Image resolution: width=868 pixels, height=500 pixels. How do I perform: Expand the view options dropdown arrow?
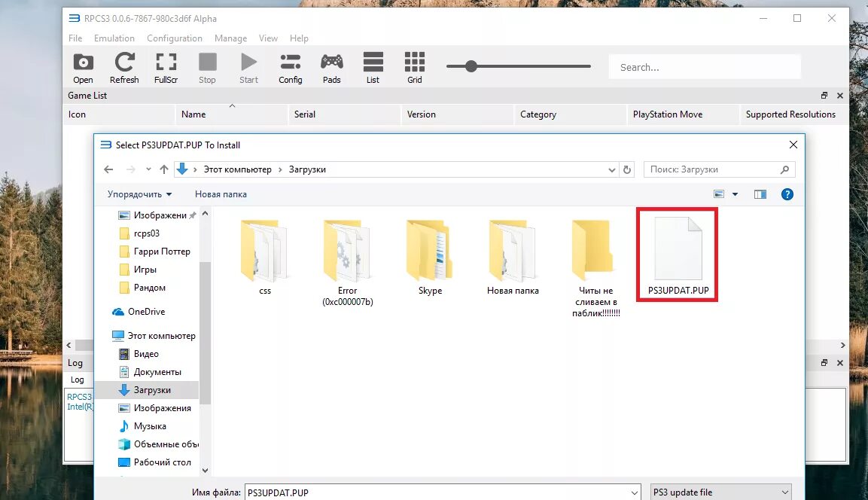point(736,194)
